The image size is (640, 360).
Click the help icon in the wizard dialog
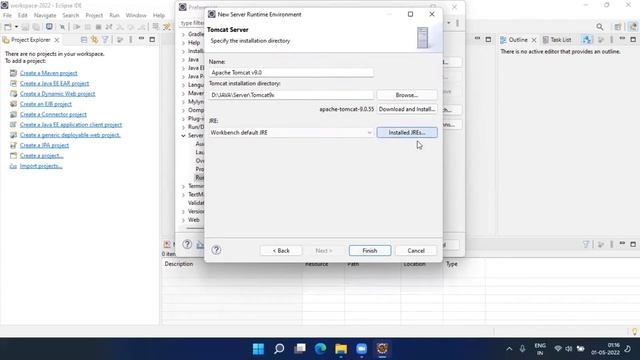click(x=216, y=250)
